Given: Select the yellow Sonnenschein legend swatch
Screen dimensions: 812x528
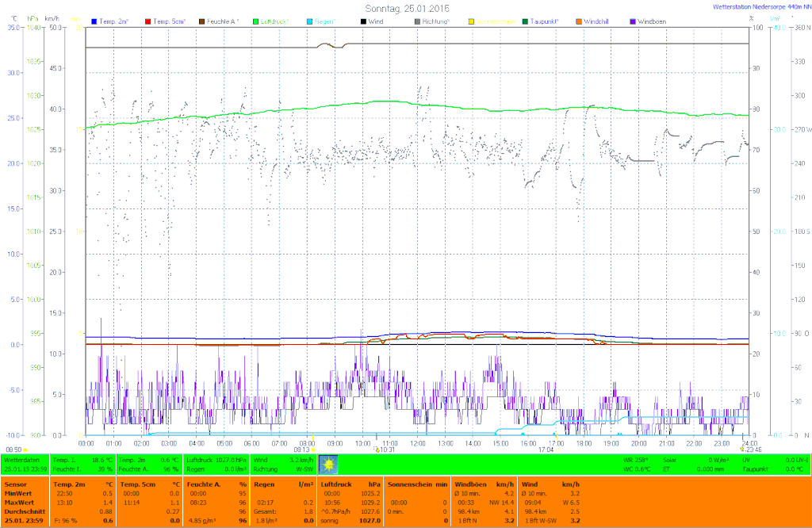Looking at the screenshot, I should [471, 21].
